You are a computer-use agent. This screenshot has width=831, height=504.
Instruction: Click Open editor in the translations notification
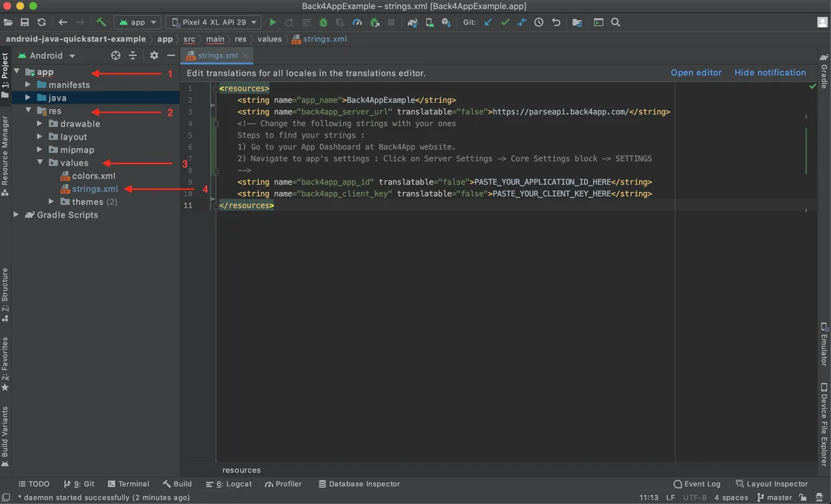696,73
